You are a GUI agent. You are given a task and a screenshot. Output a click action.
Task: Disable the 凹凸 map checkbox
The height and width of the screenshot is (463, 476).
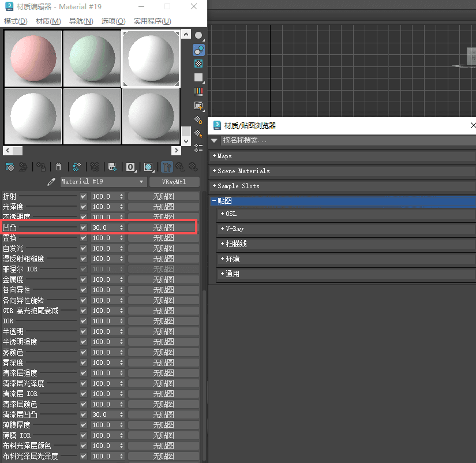point(84,227)
